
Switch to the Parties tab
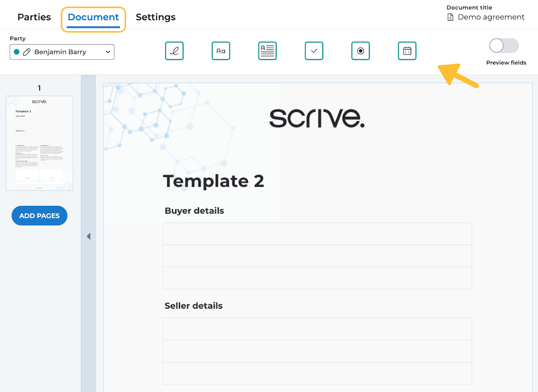[34, 17]
